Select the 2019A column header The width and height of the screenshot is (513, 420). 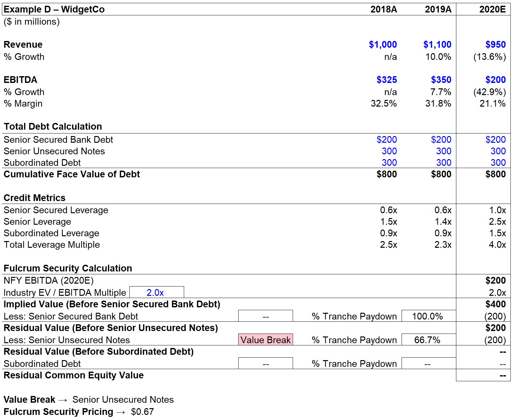pyautogui.click(x=438, y=9)
